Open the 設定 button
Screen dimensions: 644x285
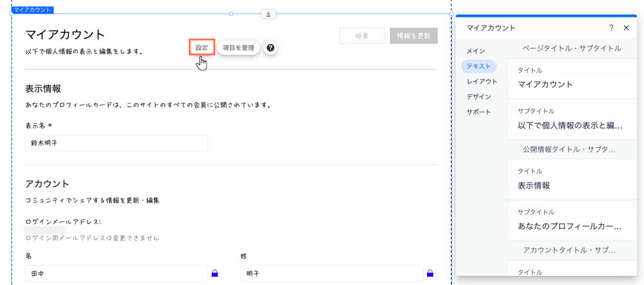(x=202, y=47)
